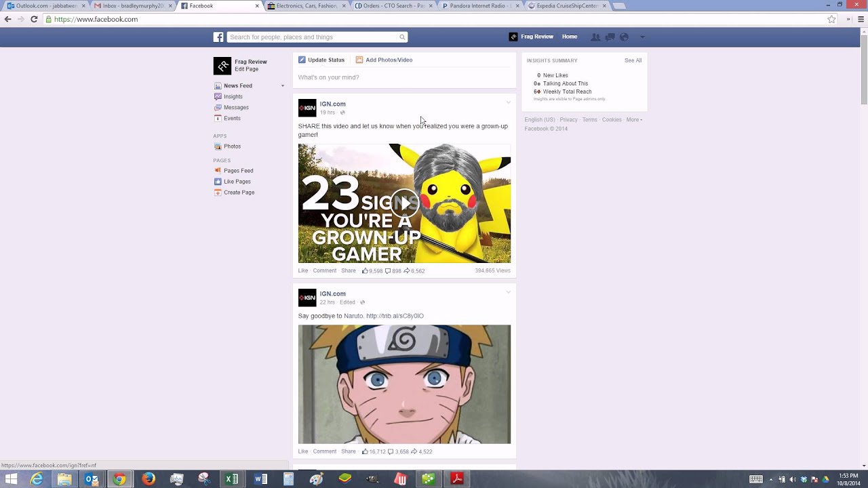Expand the first IGN post options chevron
Image resolution: width=868 pixels, height=488 pixels.
coord(508,102)
